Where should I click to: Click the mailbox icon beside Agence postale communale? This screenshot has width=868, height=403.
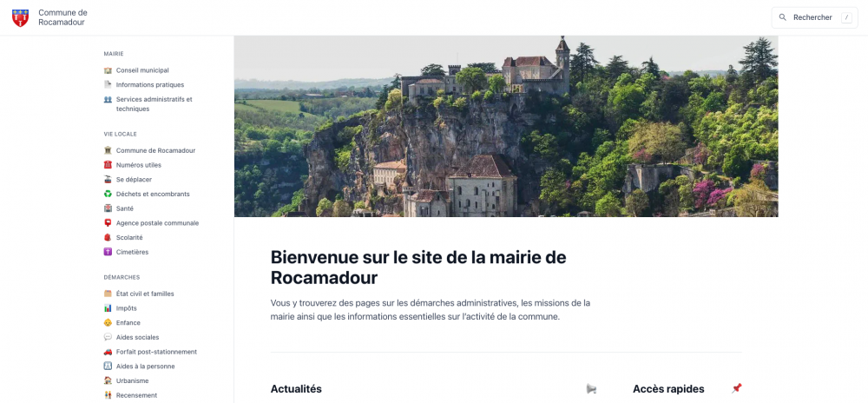108,223
